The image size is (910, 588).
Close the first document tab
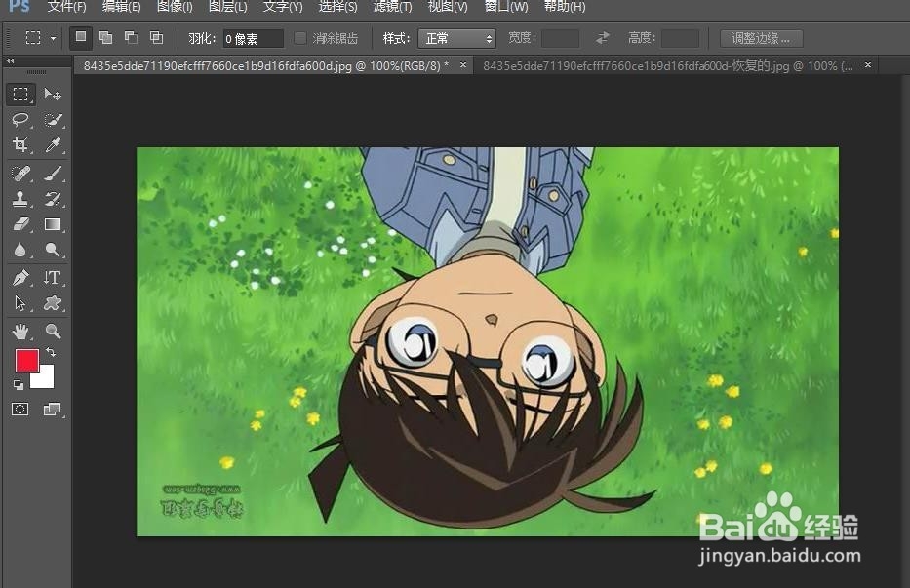click(463, 65)
